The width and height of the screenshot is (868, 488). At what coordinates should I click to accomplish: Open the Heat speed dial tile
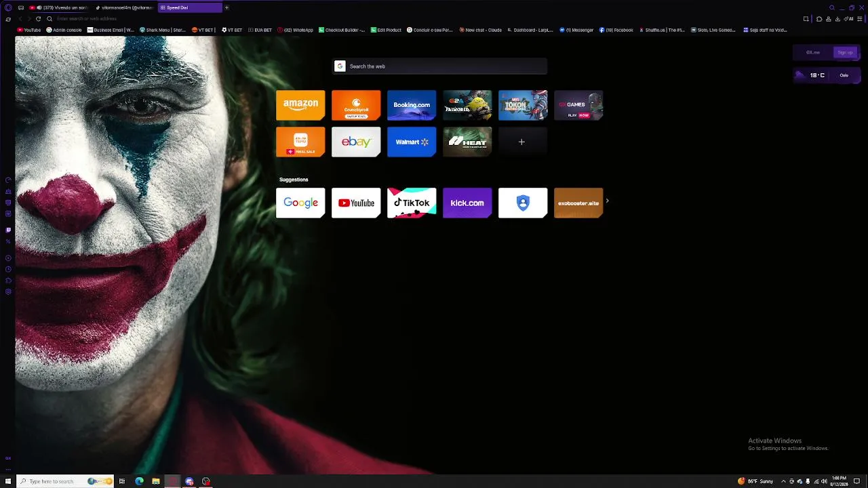coord(467,142)
